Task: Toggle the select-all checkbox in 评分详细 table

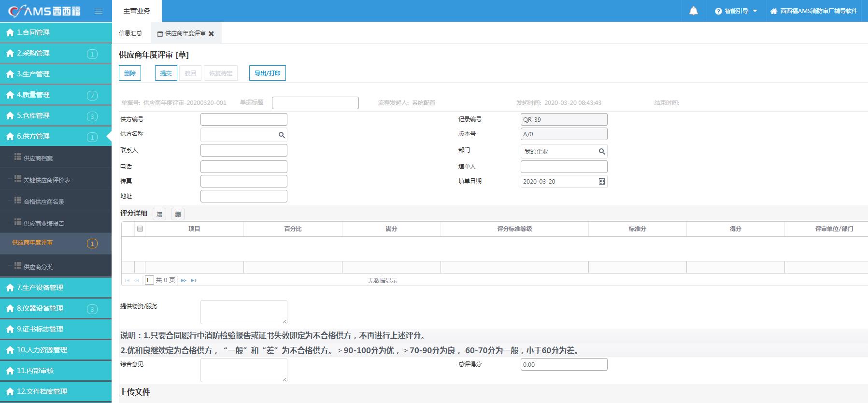Action: (x=140, y=229)
